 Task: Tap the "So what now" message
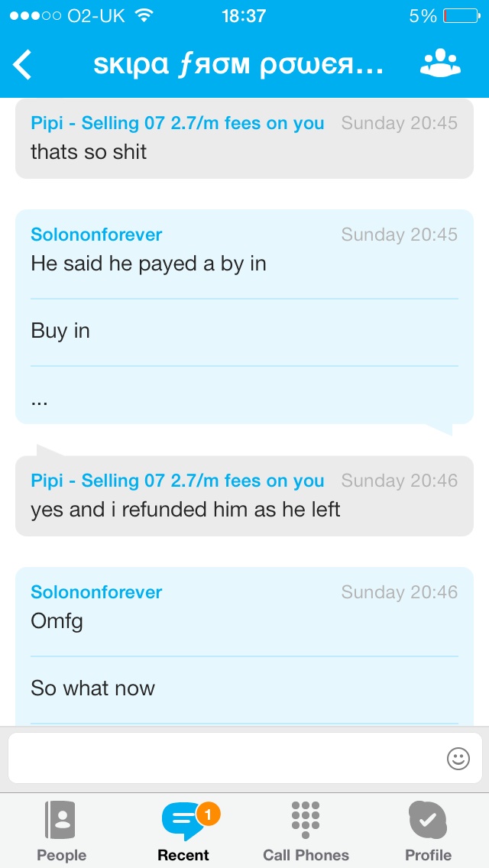click(244, 688)
